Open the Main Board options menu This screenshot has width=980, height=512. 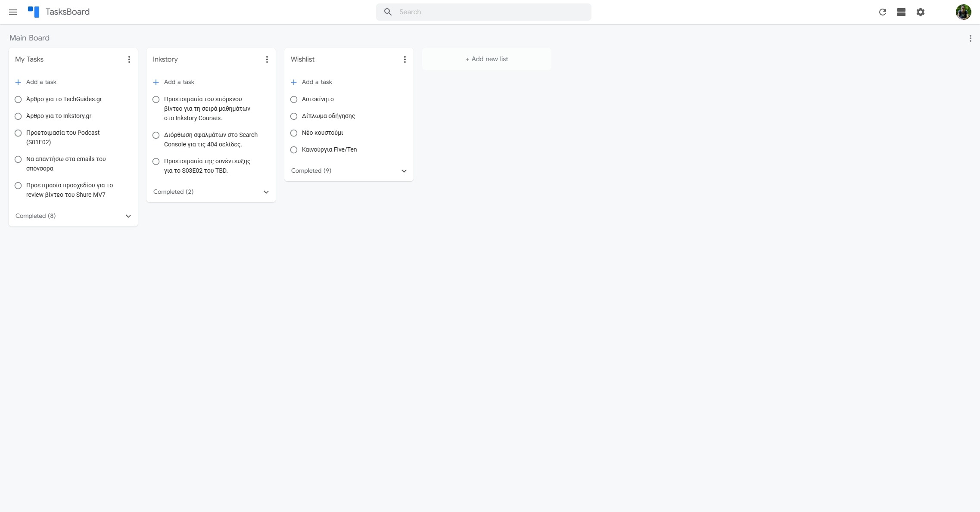(970, 38)
